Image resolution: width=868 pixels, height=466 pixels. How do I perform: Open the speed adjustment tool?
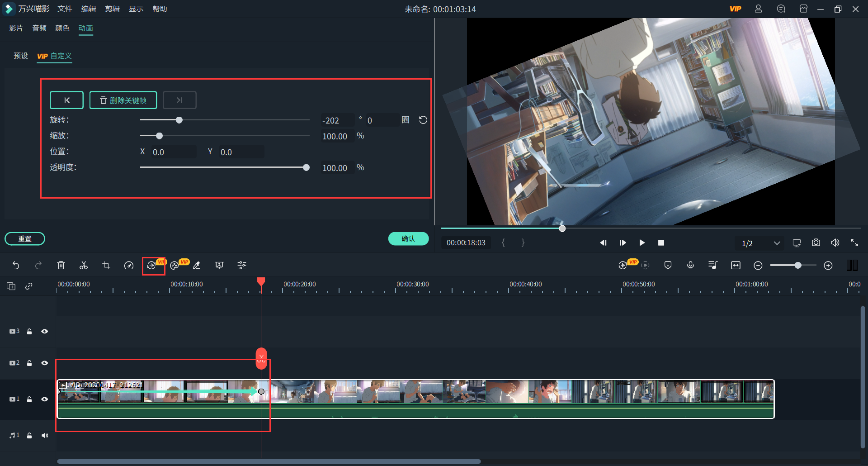[x=129, y=266]
